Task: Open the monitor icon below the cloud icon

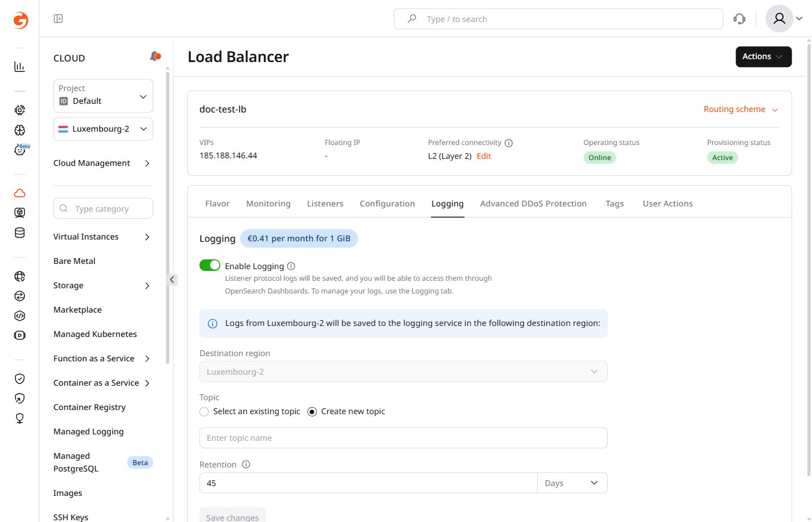Action: tap(20, 213)
